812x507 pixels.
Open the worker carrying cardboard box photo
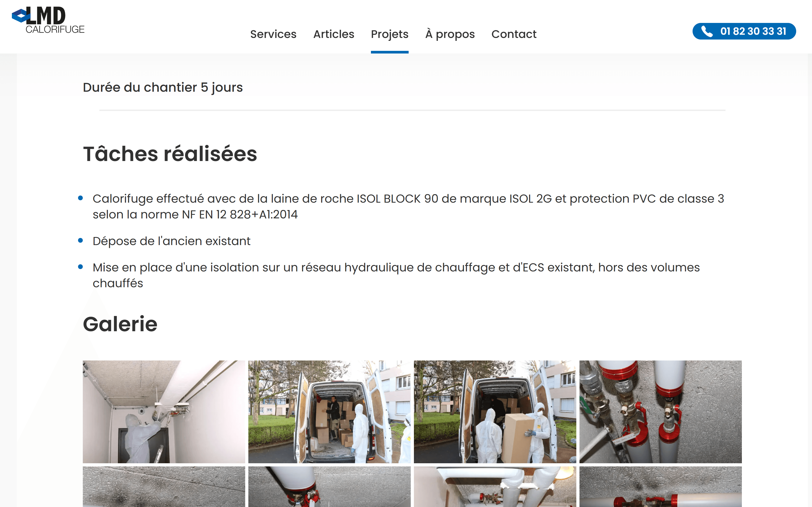[495, 412]
